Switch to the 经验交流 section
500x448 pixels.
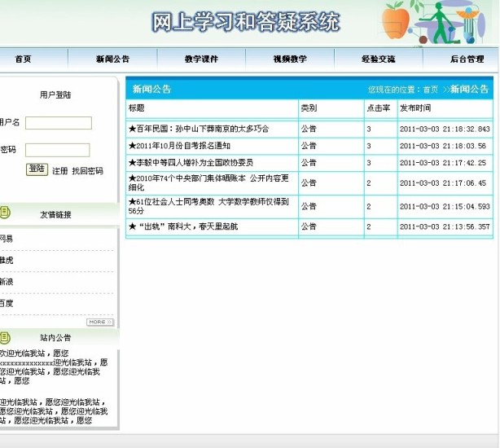pyautogui.click(x=378, y=59)
